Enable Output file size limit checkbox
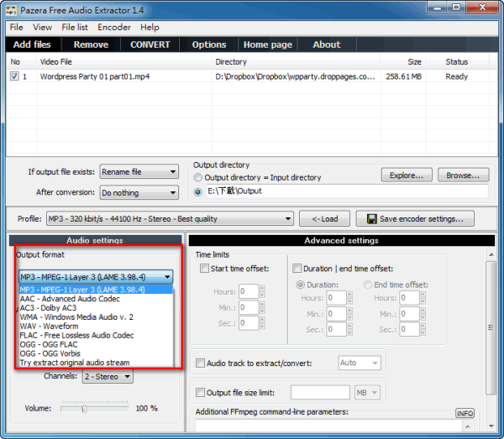 coord(200,393)
